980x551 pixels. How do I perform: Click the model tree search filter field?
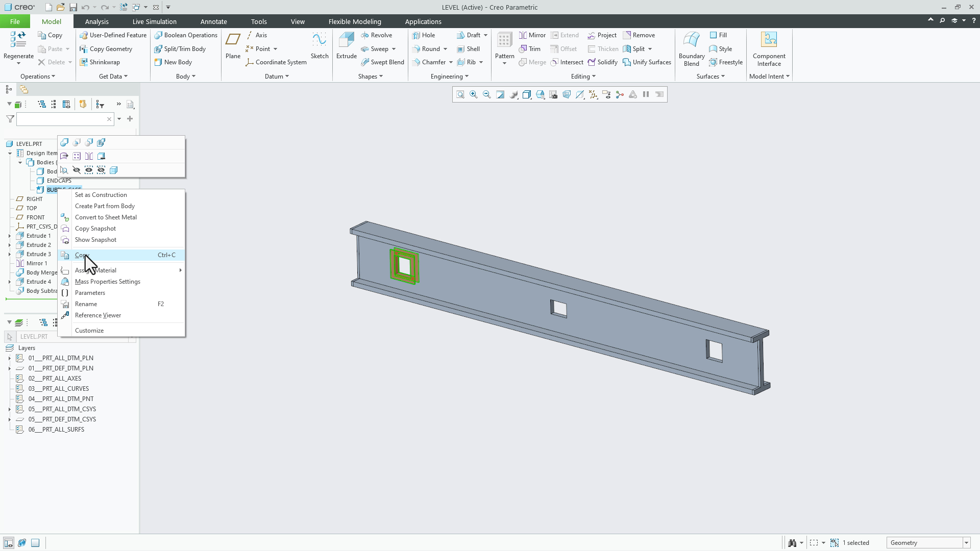[61, 119]
